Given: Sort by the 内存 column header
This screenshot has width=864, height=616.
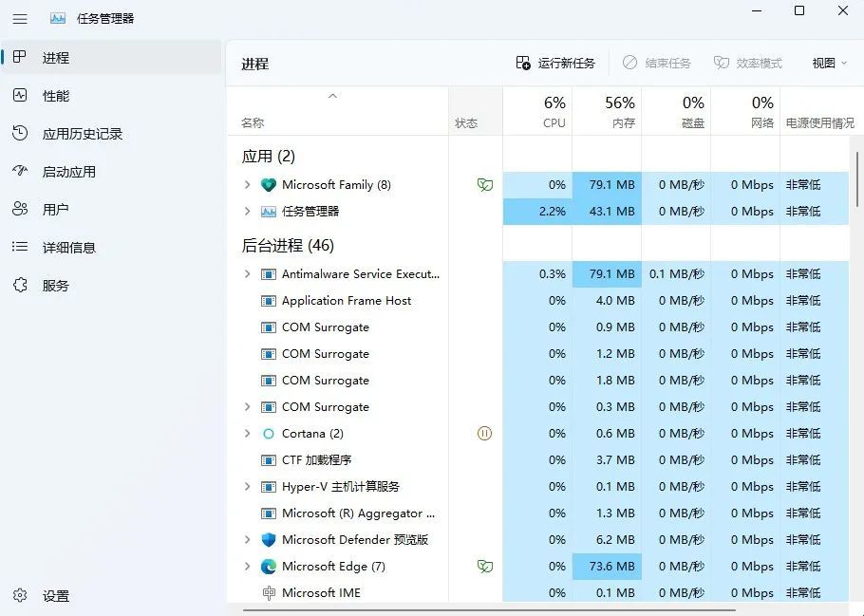Looking at the screenshot, I should pos(608,111).
